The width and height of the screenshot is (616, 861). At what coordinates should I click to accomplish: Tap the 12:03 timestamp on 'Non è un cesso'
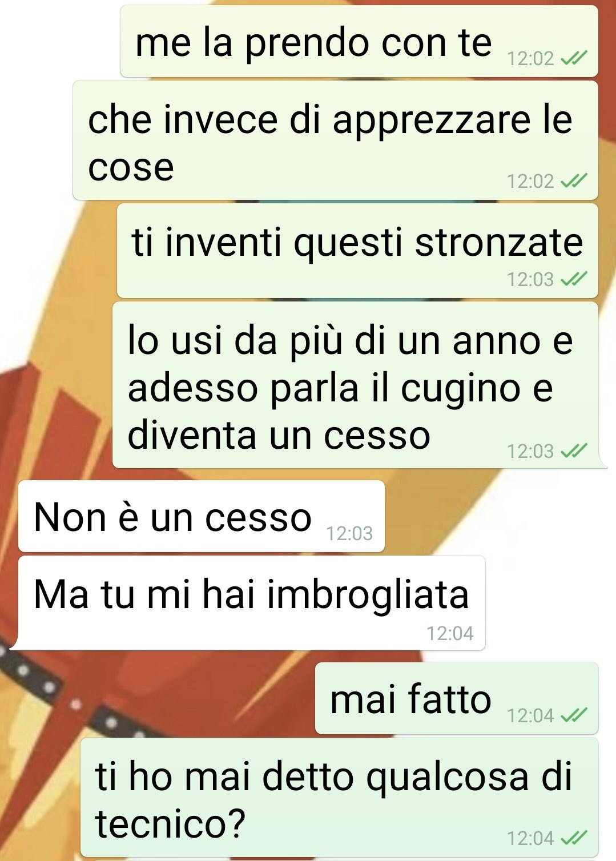coord(349,533)
